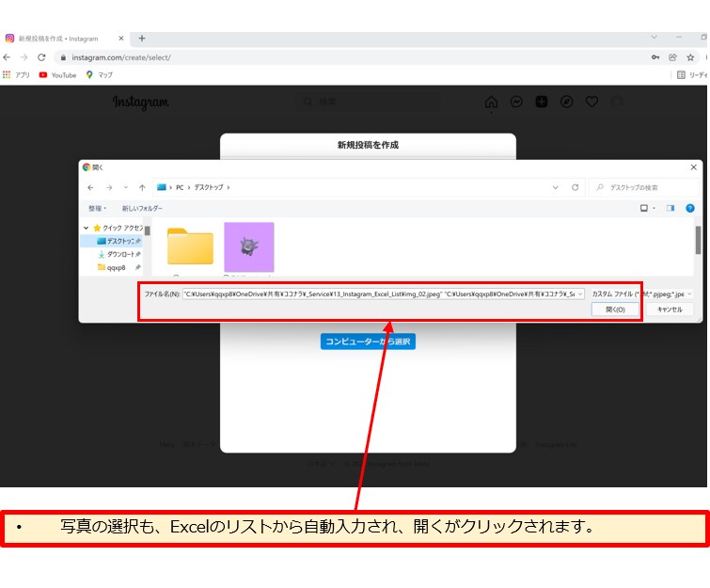The image size is (710, 588).
Task: Close the Instagram browser tab
Action: tap(121, 39)
